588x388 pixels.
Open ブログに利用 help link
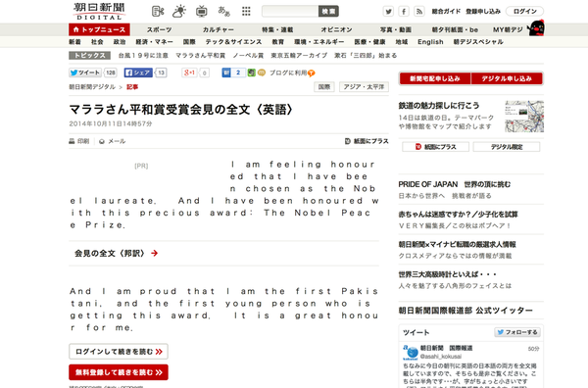point(292,73)
